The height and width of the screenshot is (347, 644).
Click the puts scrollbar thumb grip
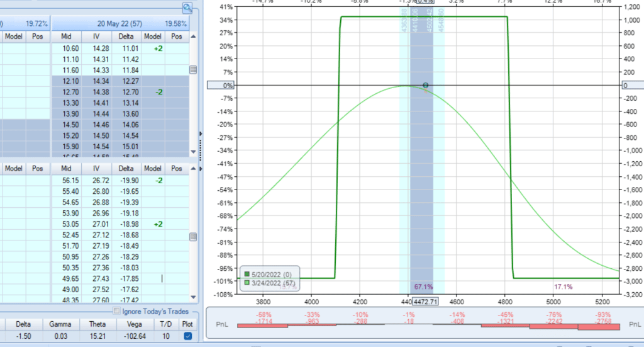194,236
